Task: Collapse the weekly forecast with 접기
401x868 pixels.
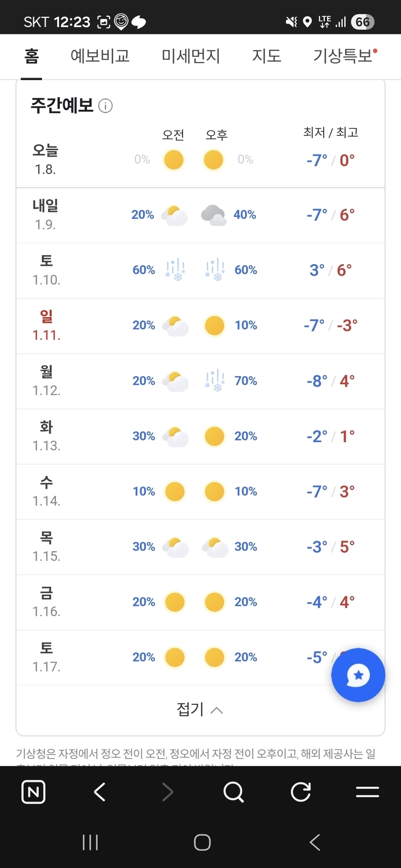Action: [200, 710]
